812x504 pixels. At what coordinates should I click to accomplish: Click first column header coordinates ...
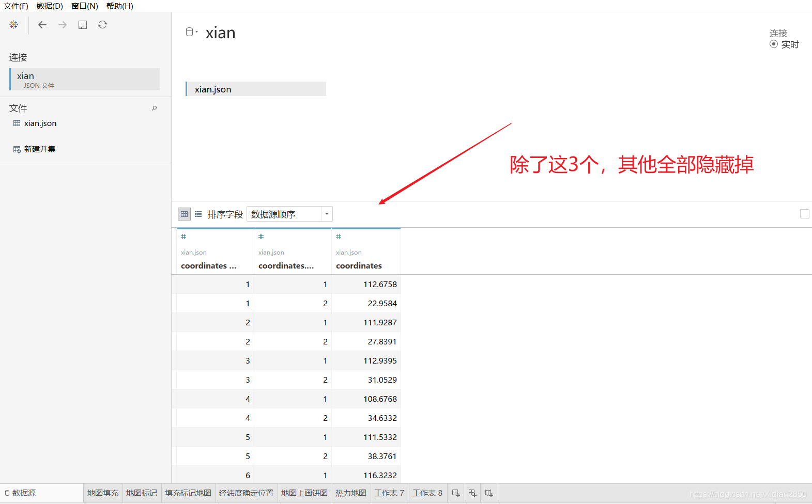(209, 265)
